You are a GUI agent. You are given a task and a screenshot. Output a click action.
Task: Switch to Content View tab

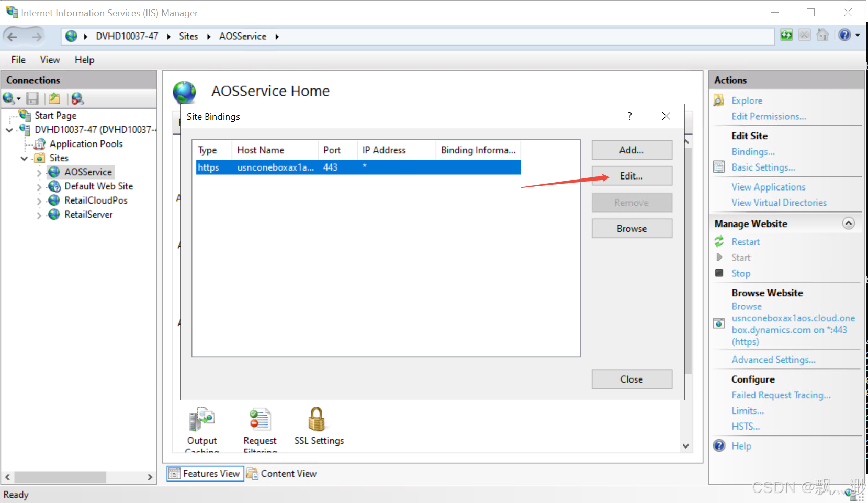282,473
